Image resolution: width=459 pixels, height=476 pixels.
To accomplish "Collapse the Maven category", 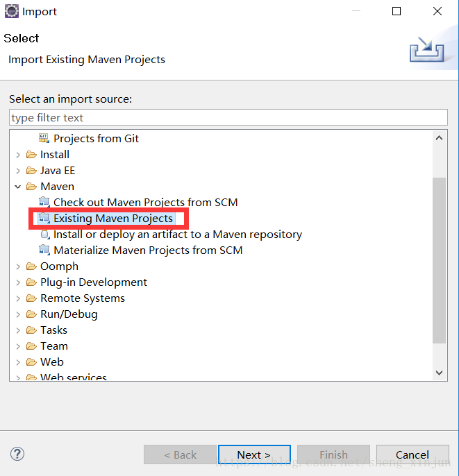I will (18, 187).
